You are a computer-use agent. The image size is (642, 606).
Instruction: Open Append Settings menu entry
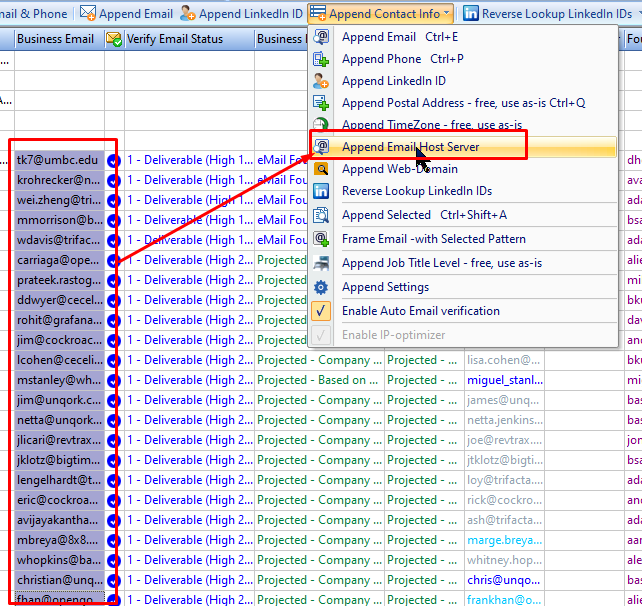(463, 287)
